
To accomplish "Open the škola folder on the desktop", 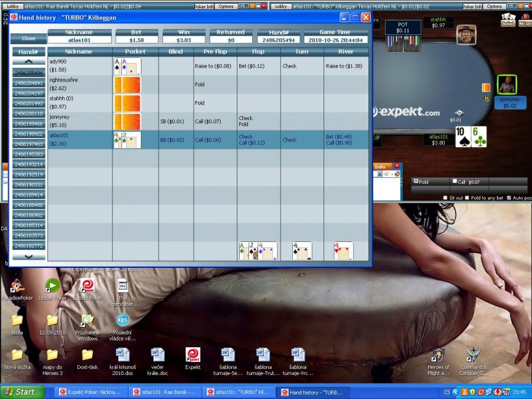I will [17, 324].
